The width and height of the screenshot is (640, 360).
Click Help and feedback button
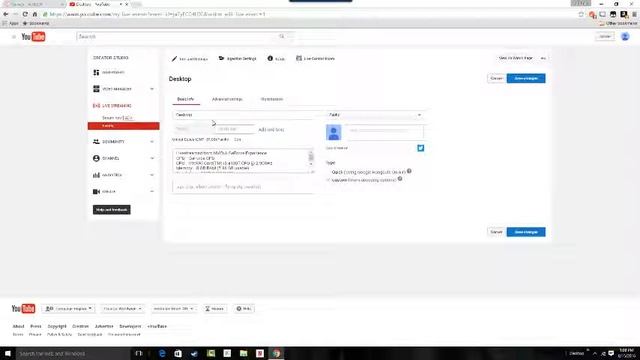pyautogui.click(x=111, y=210)
